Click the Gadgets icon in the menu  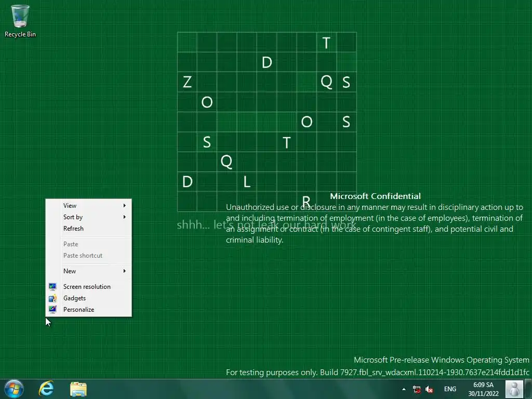pos(52,298)
